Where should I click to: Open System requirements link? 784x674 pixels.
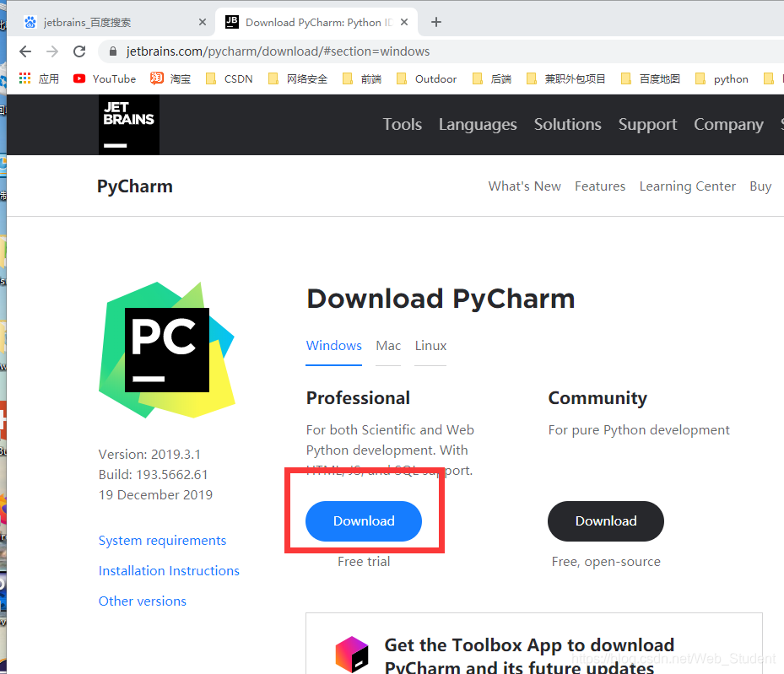point(163,541)
